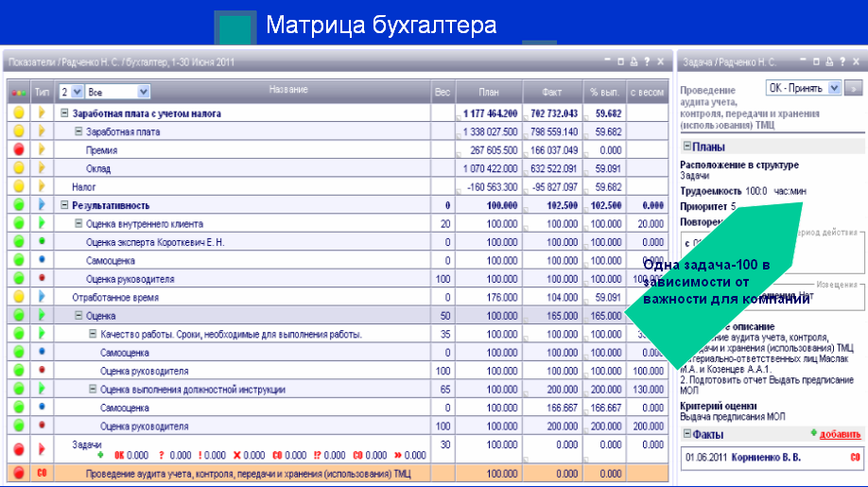Image resolution: width=868 pixels, height=487 pixels.
Task: Click the red double-arrow filter under Задачи
Action: tap(398, 456)
